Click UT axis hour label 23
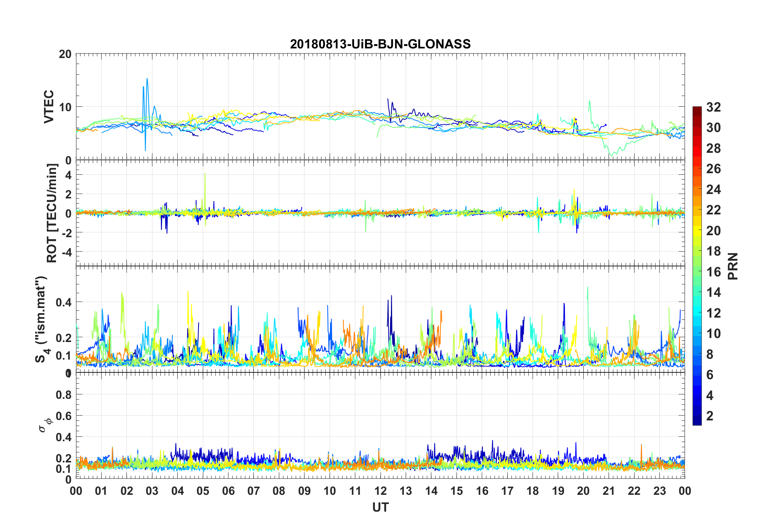761x532 pixels. 659,491
